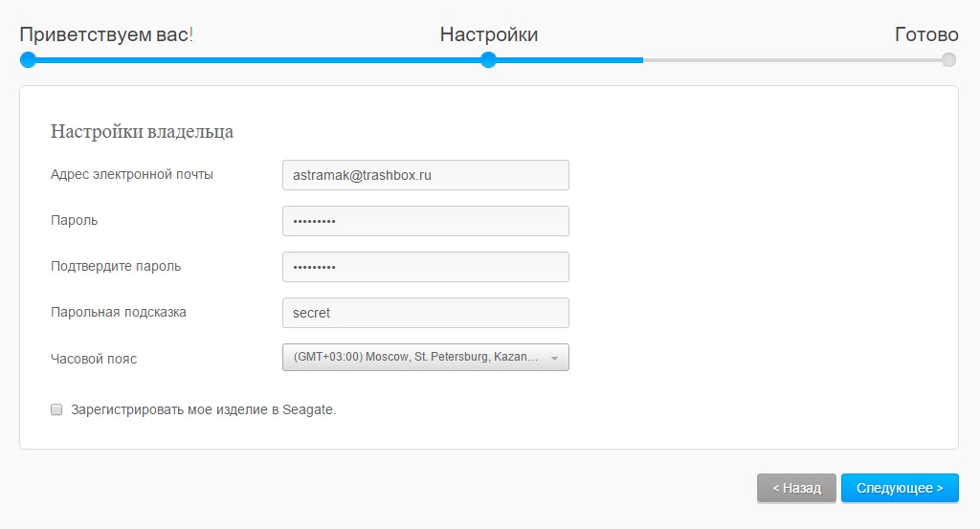Screen dimensions: 980x529
Task: Click the Часовой пояс label
Action: pyautogui.click(x=94, y=359)
